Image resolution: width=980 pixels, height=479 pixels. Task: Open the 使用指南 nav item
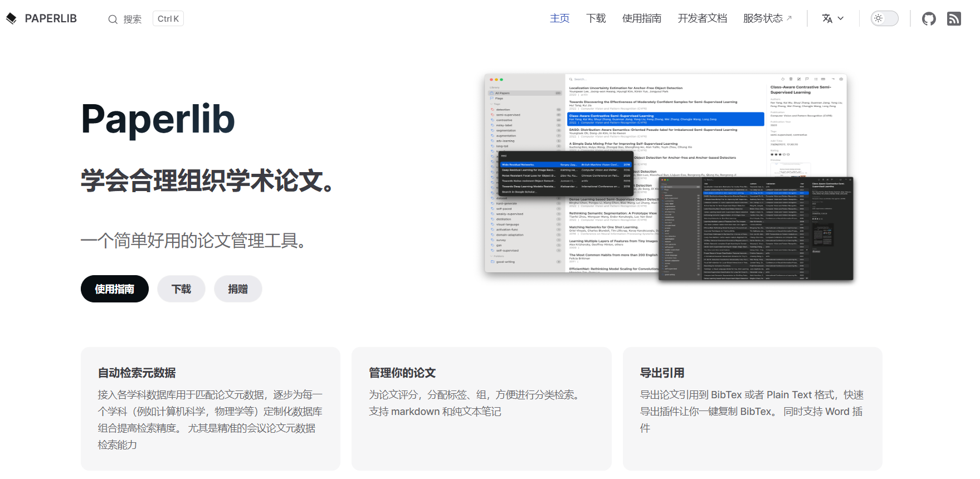click(642, 18)
